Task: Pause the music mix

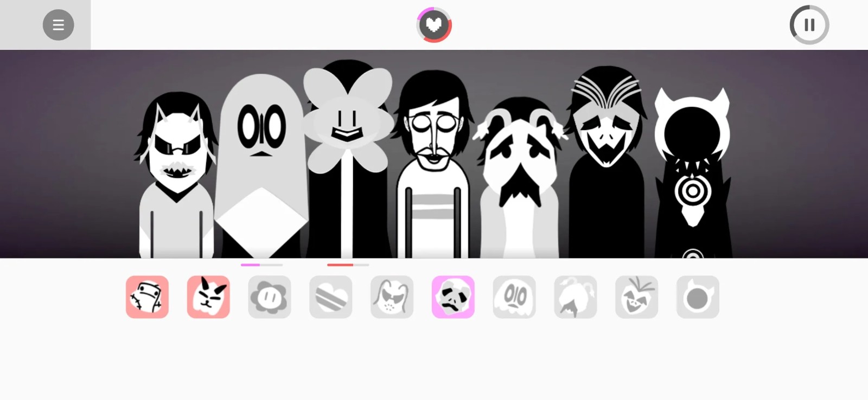Action: (x=809, y=25)
